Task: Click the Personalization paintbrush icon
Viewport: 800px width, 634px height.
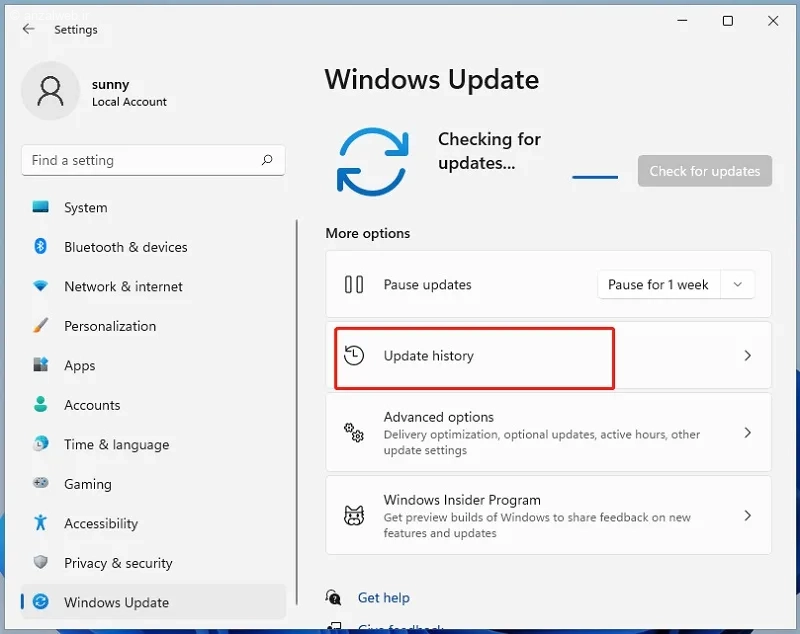Action: pos(40,325)
